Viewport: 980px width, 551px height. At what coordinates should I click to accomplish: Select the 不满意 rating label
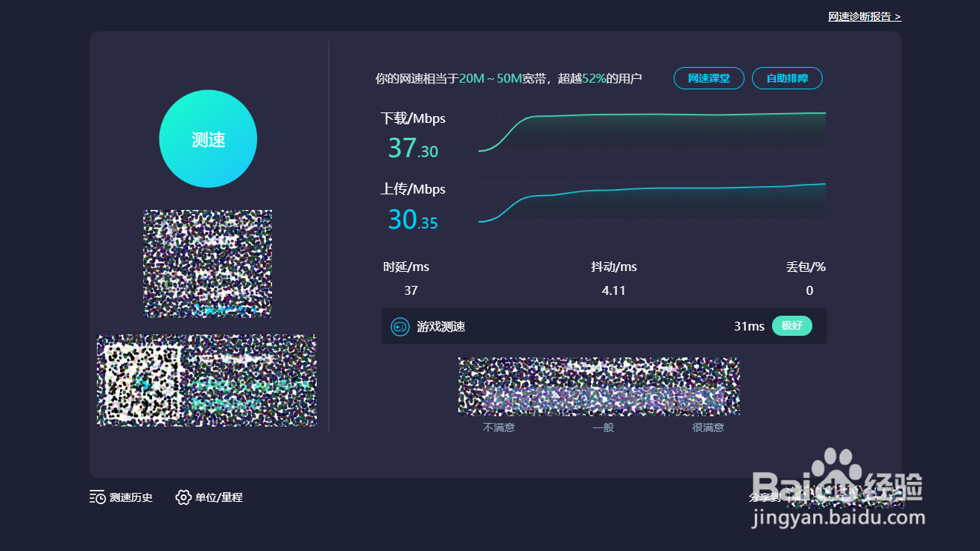point(499,427)
